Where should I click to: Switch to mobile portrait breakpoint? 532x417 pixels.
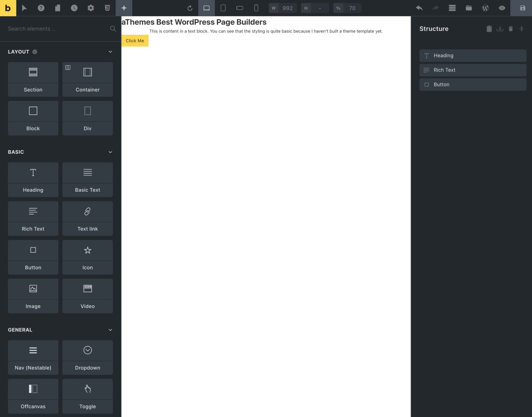[256, 8]
